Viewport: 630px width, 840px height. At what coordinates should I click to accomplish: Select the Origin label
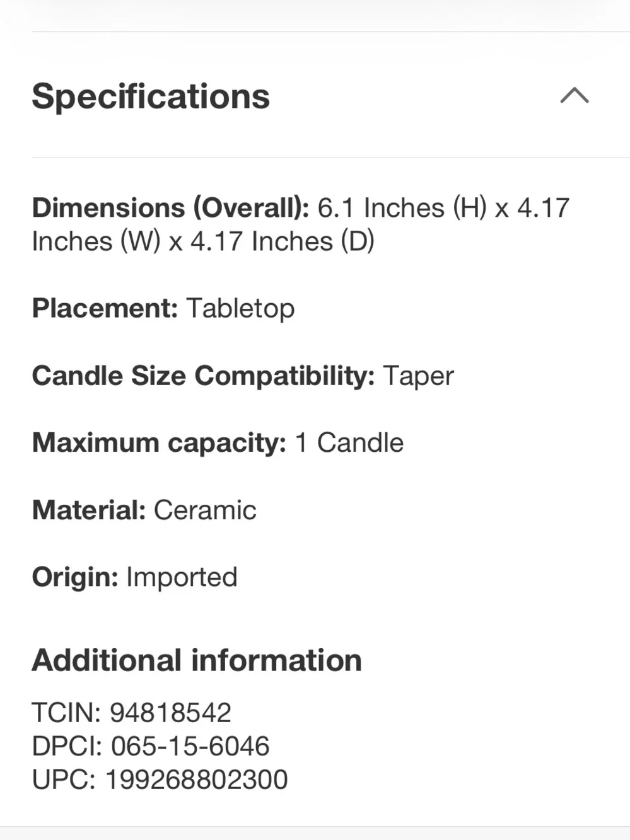75,577
